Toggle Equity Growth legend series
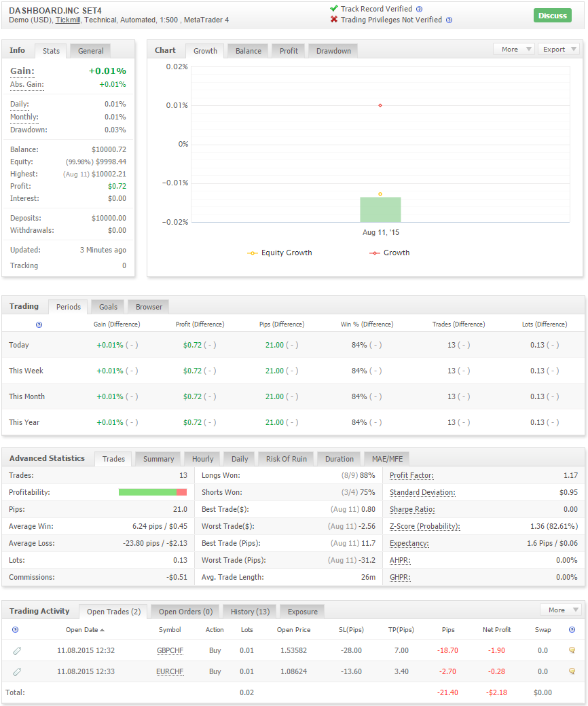 (x=280, y=253)
